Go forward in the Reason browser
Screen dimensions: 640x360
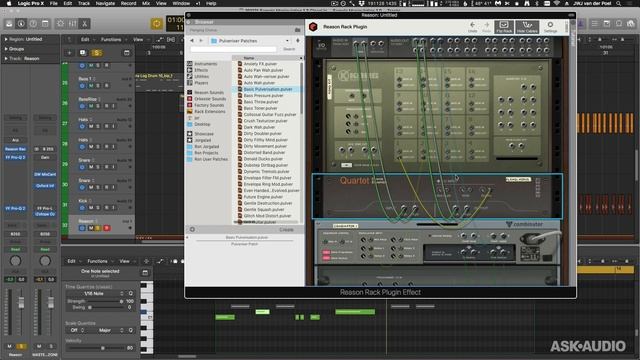coord(201,41)
